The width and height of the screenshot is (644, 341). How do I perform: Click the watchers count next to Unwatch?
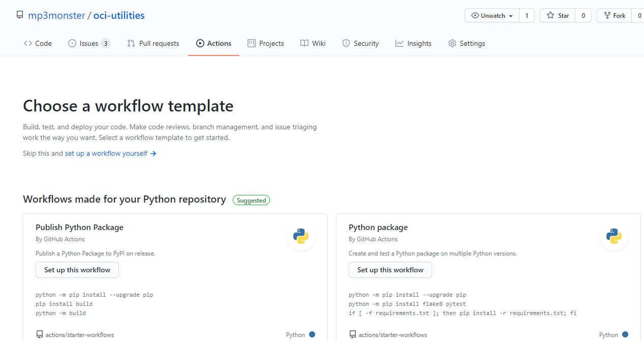coord(527,16)
